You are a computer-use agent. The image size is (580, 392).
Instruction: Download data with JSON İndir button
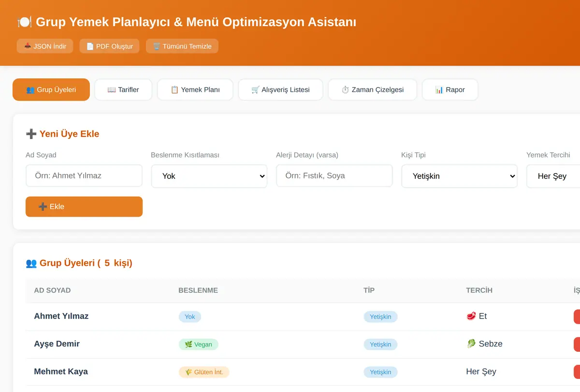[x=45, y=46]
